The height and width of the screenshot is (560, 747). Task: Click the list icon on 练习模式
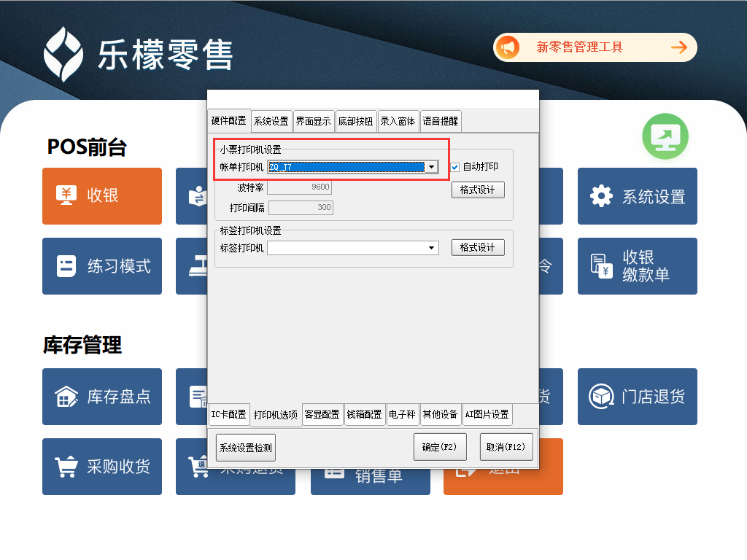[x=66, y=265]
